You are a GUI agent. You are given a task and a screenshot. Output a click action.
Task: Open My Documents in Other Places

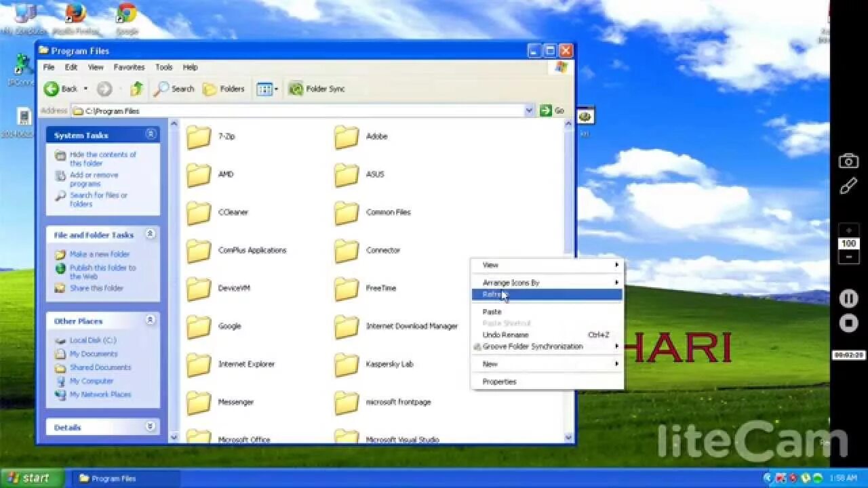94,354
